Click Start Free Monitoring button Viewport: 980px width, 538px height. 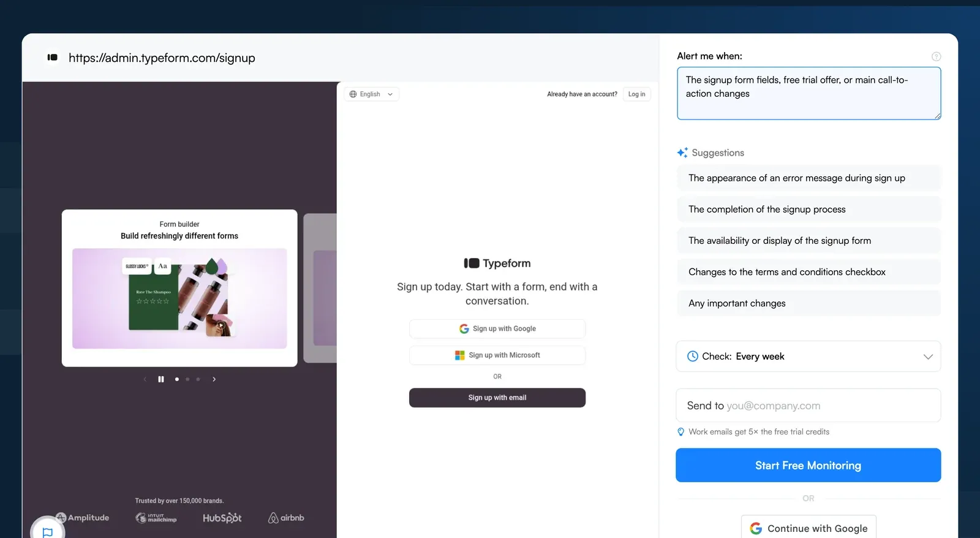809,465
